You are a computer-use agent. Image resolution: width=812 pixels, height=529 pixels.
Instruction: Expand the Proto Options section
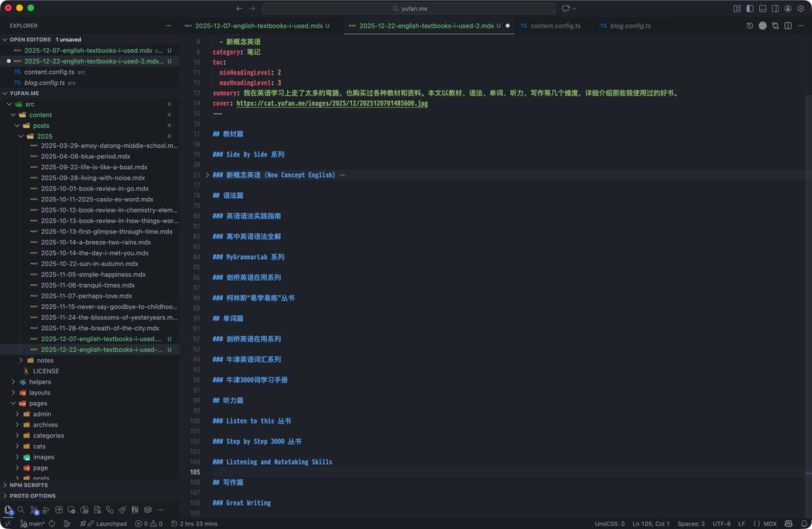click(89, 496)
